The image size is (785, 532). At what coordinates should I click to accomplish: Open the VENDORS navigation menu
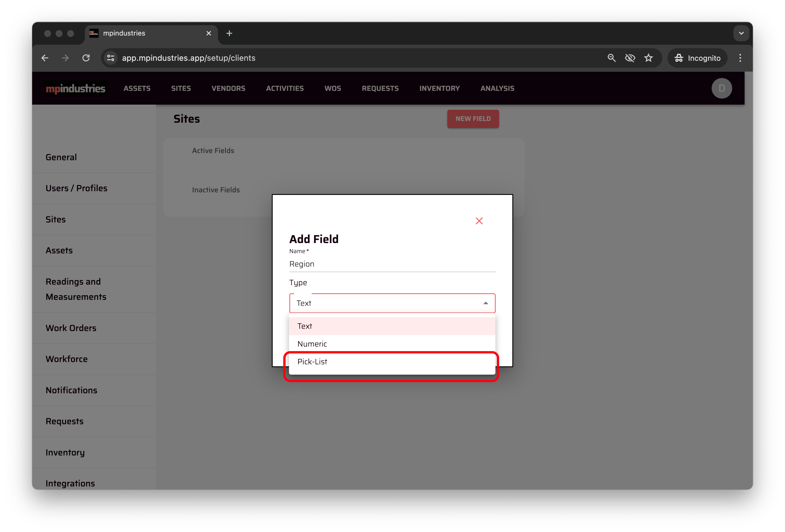click(228, 89)
